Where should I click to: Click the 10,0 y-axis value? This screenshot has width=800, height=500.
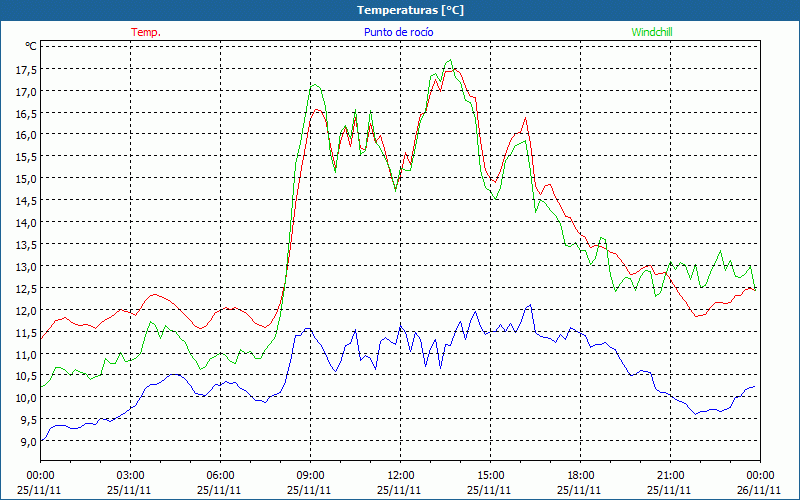point(26,398)
